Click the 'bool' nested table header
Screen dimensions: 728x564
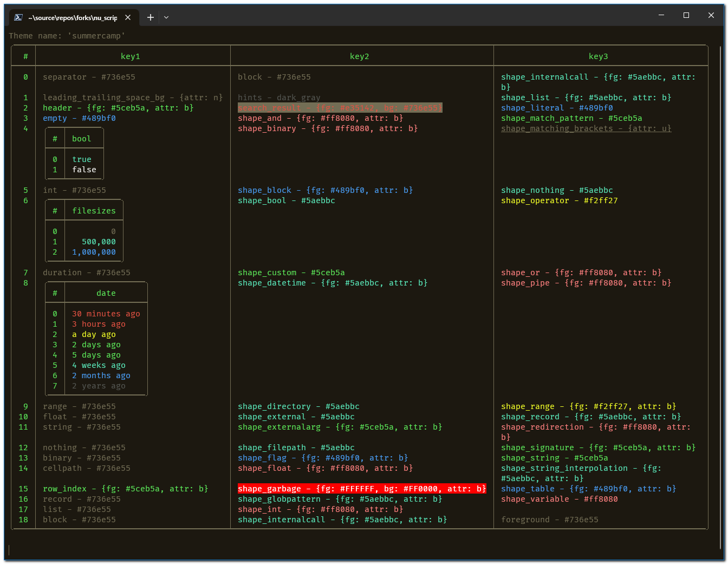pos(82,139)
